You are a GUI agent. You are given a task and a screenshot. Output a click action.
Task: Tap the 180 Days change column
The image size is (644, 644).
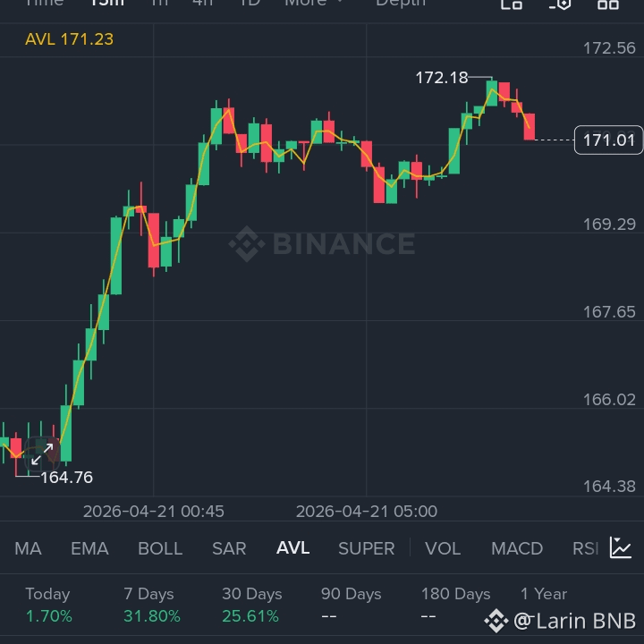(455, 605)
